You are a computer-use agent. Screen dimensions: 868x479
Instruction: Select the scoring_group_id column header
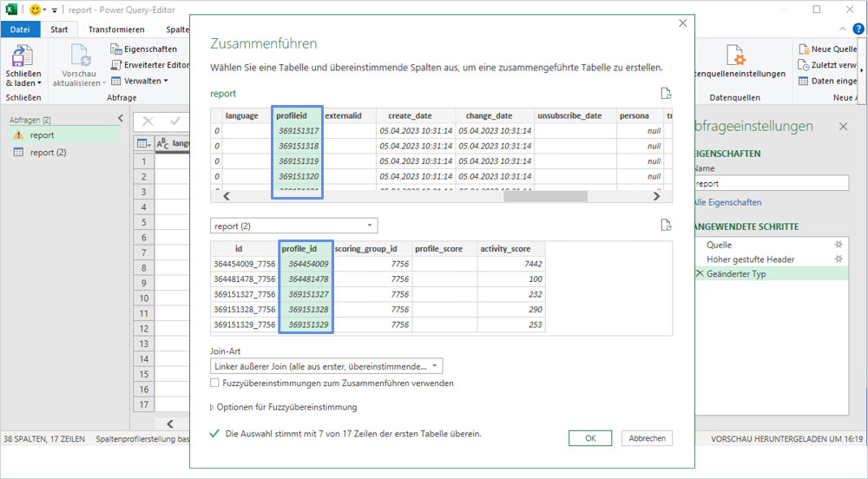pyautogui.click(x=372, y=249)
